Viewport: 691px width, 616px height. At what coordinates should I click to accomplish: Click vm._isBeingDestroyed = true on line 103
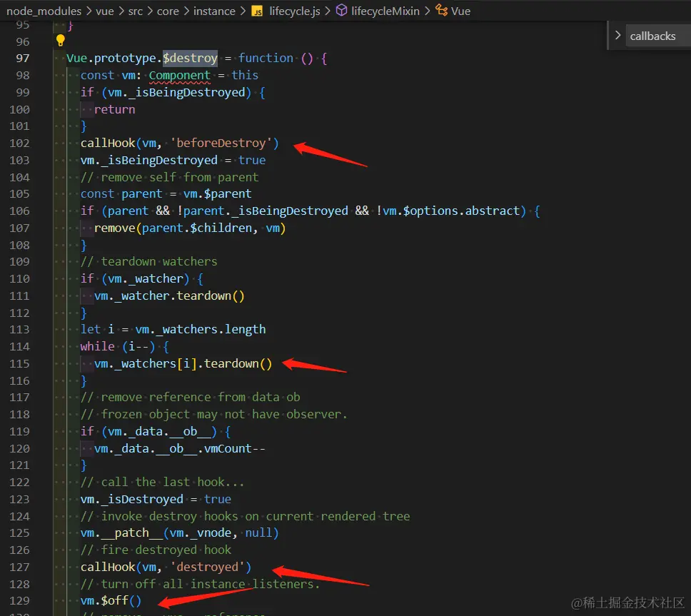(x=173, y=161)
